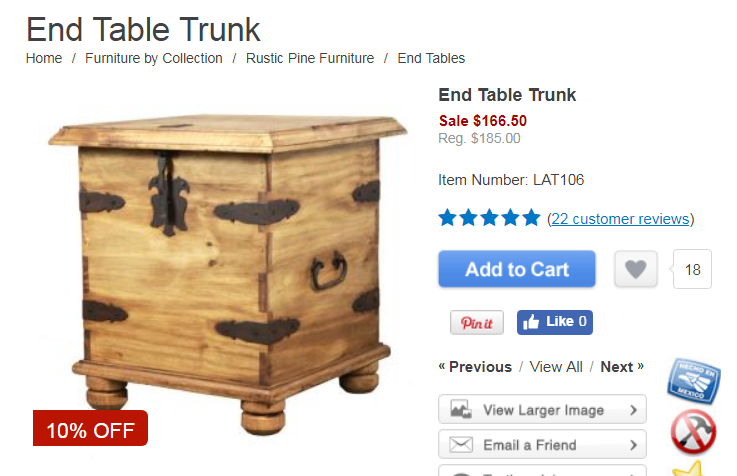Viewport: 737px width, 476px height.
Task: Click the Email a Friend chevron arrow
Action: [x=633, y=445]
